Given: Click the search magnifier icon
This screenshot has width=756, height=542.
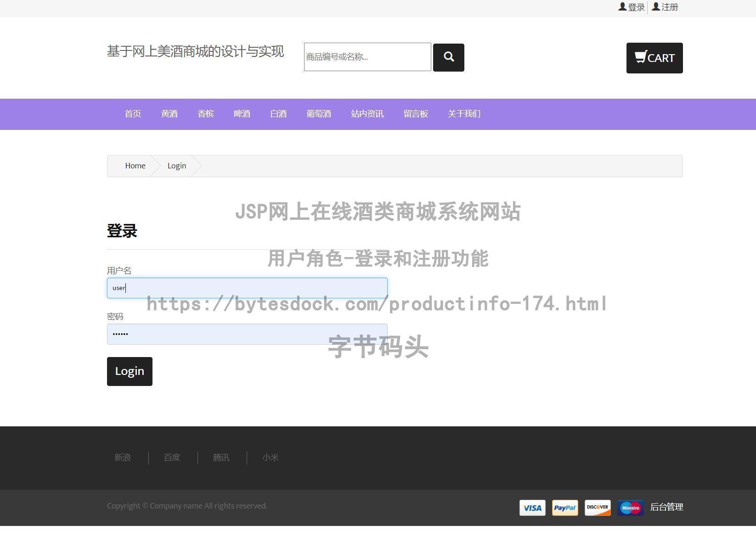Looking at the screenshot, I should coord(448,57).
